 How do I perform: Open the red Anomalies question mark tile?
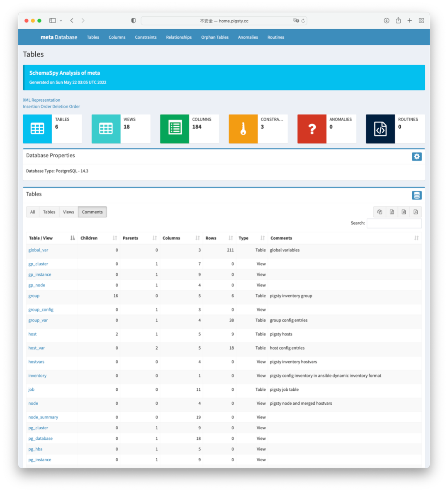point(312,129)
